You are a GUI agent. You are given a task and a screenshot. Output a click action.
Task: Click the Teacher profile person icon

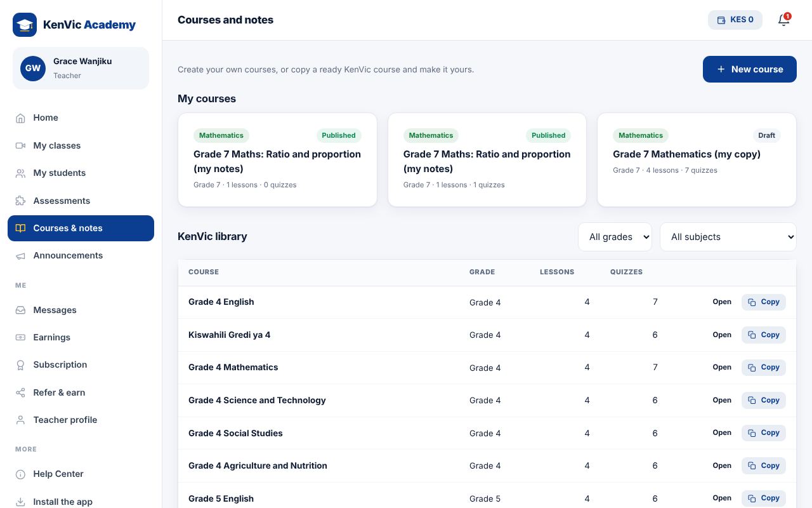tap(20, 420)
